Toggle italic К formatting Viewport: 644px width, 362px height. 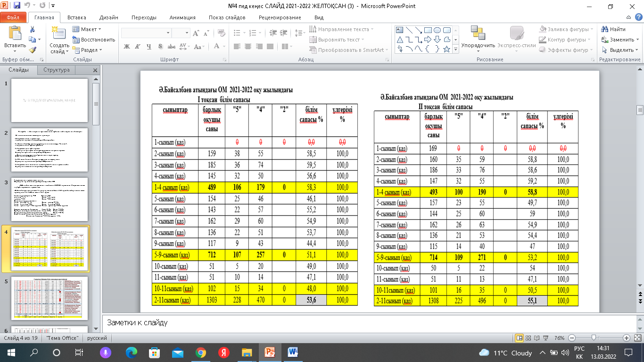[x=138, y=47]
